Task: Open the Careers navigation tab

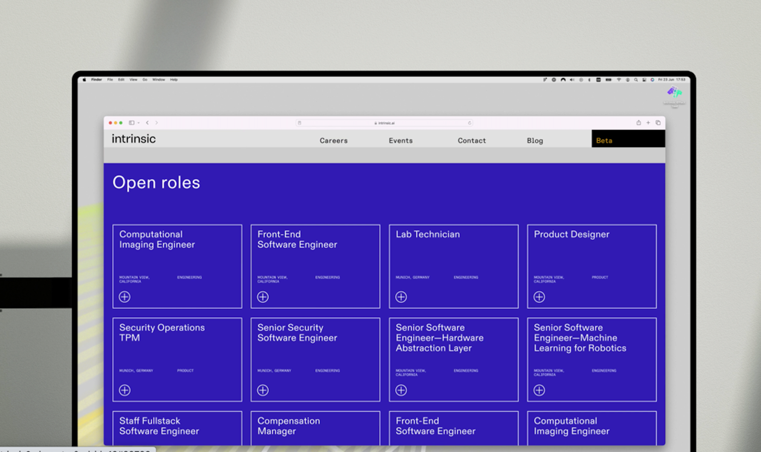Action: [333, 141]
